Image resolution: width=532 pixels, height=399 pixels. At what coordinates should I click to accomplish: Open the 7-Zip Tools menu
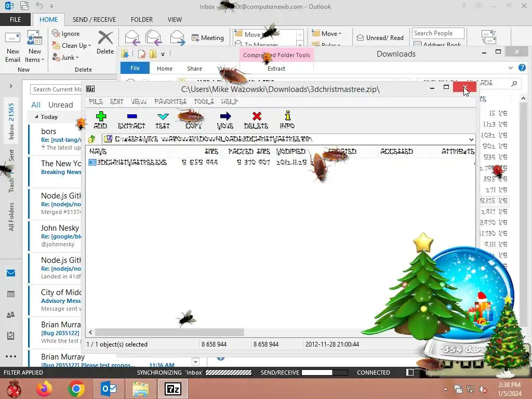(204, 101)
